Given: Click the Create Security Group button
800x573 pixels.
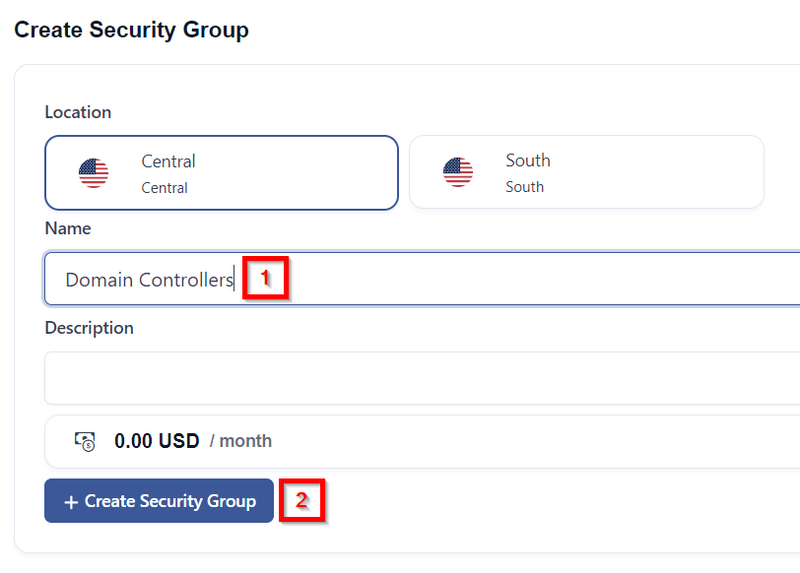Looking at the screenshot, I should (x=159, y=501).
